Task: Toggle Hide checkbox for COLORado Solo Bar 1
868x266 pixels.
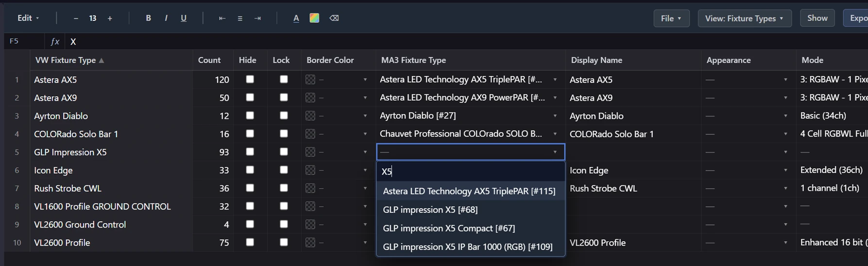Action: (250, 134)
